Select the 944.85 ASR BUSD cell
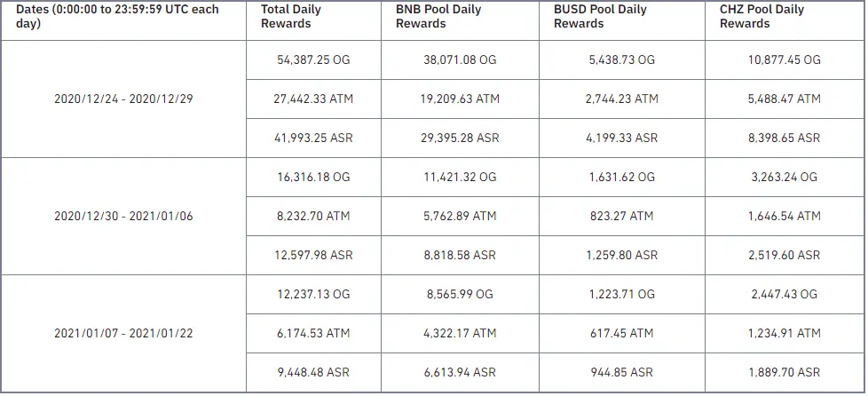Screen dimensions: 868x396 [x=622, y=372]
